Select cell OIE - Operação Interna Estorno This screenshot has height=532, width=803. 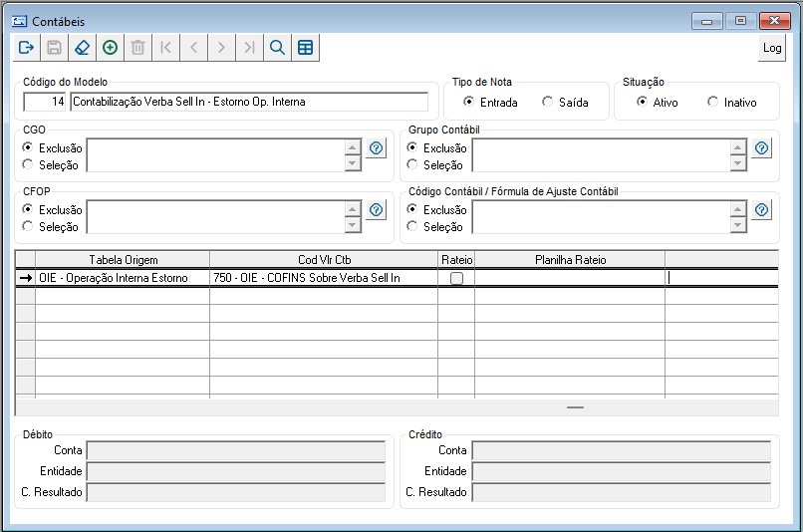tap(123, 278)
